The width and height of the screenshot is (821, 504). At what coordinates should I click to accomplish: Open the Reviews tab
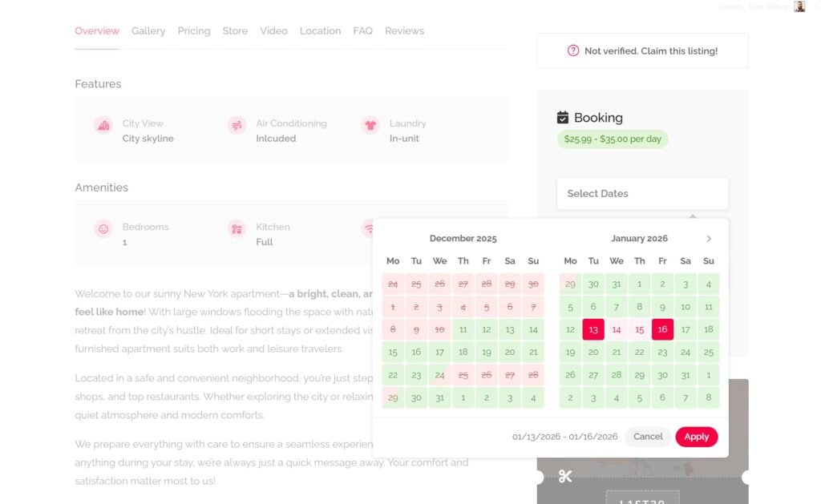click(x=404, y=31)
